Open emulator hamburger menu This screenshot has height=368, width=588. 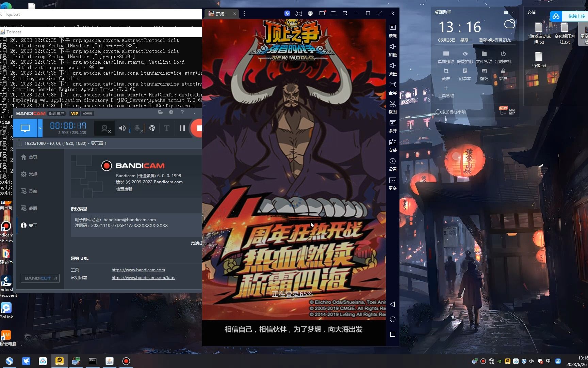point(333,13)
